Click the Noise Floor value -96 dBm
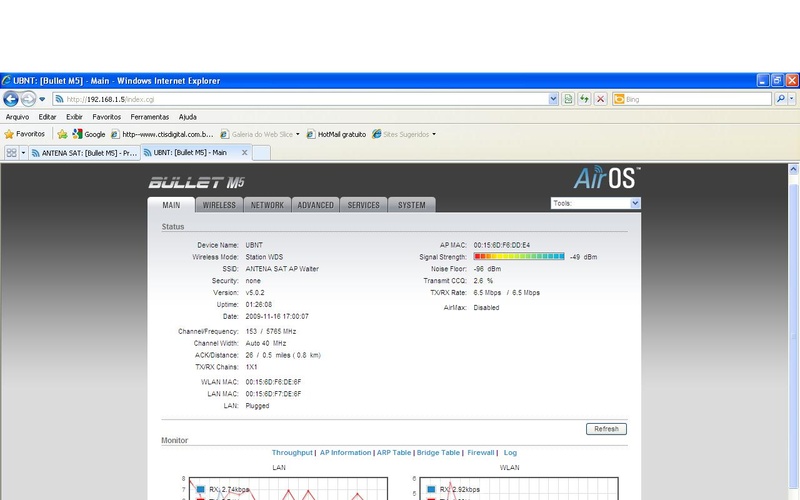Screen dimensions: 800x500 487,269
